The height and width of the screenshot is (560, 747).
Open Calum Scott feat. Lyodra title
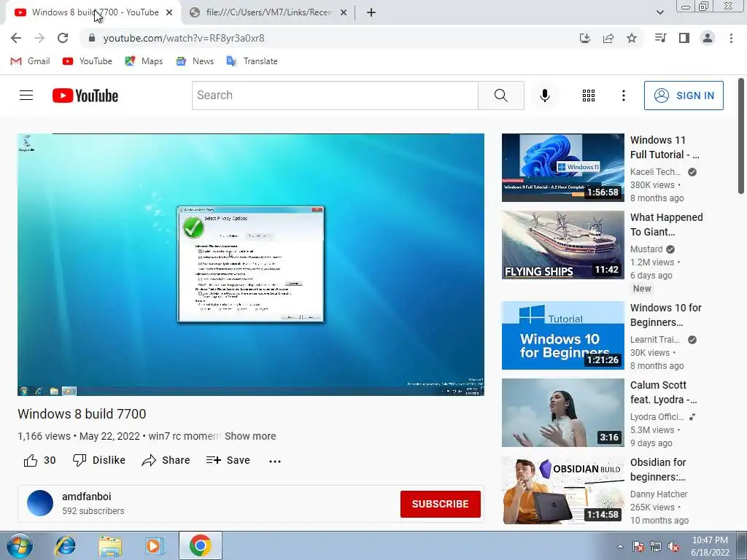[663, 392]
